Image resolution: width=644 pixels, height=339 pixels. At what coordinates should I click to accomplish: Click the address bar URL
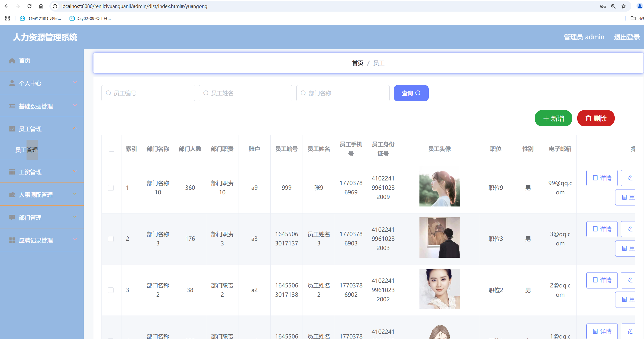134,6
